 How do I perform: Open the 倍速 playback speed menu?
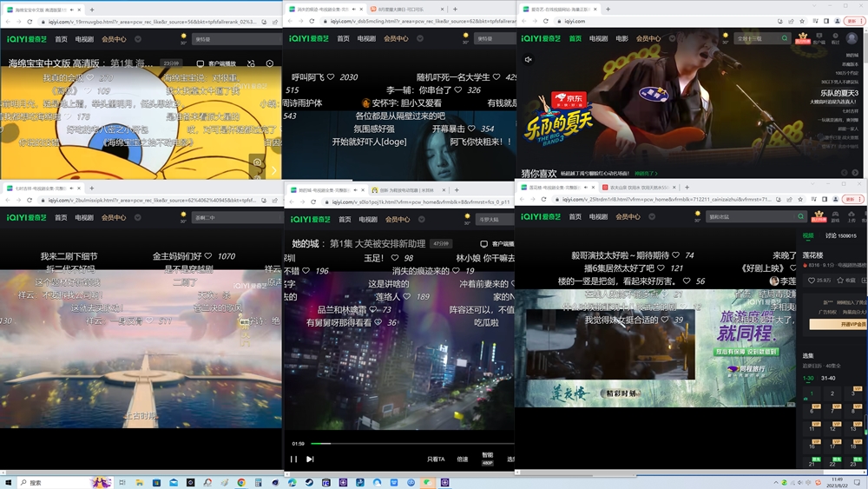tap(463, 459)
